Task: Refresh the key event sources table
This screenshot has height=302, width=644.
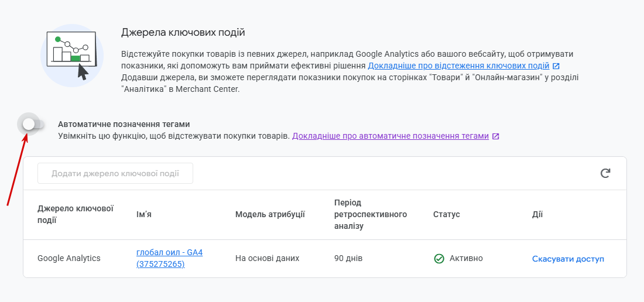Action: coord(605,173)
